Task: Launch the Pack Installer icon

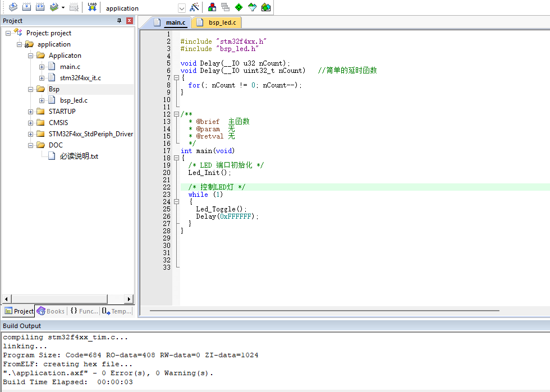Action: click(x=266, y=7)
